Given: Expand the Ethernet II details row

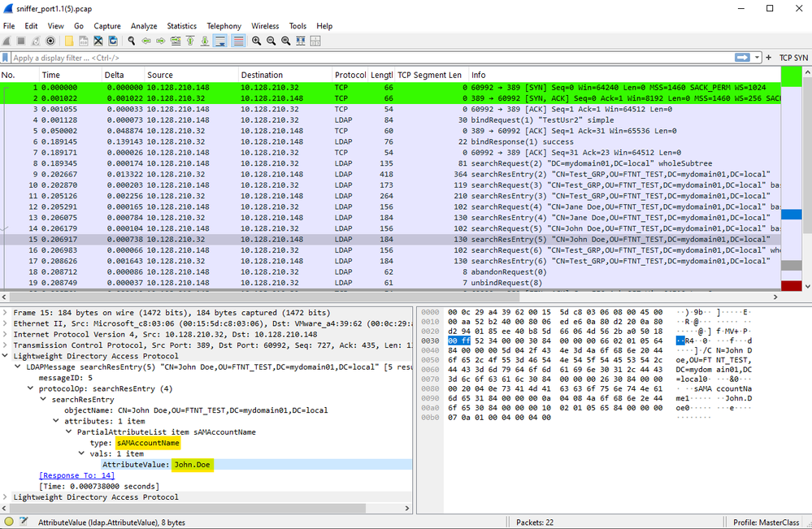Looking at the screenshot, I should (7, 323).
